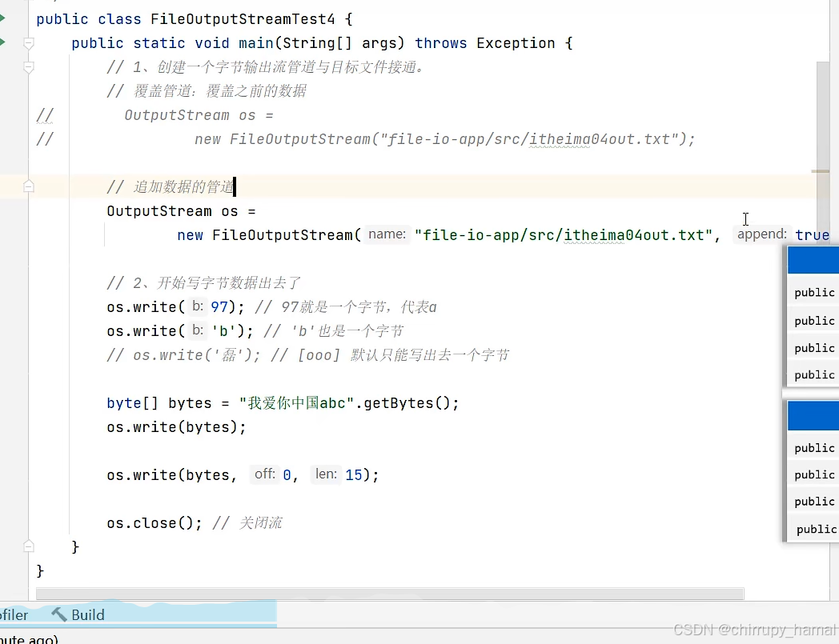Click the commented 'OutputStream os =' line
The height and width of the screenshot is (644, 839).
(199, 115)
